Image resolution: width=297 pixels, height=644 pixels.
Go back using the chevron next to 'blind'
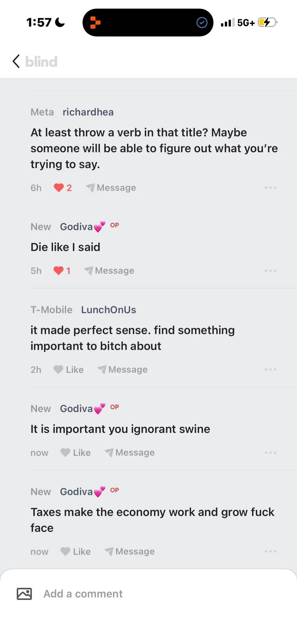16,61
